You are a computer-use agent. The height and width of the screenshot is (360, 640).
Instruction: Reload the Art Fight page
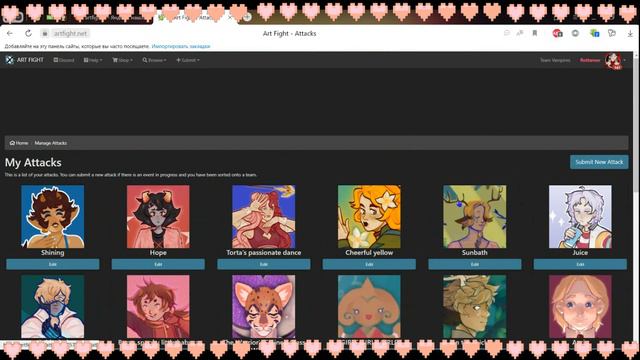(28, 33)
